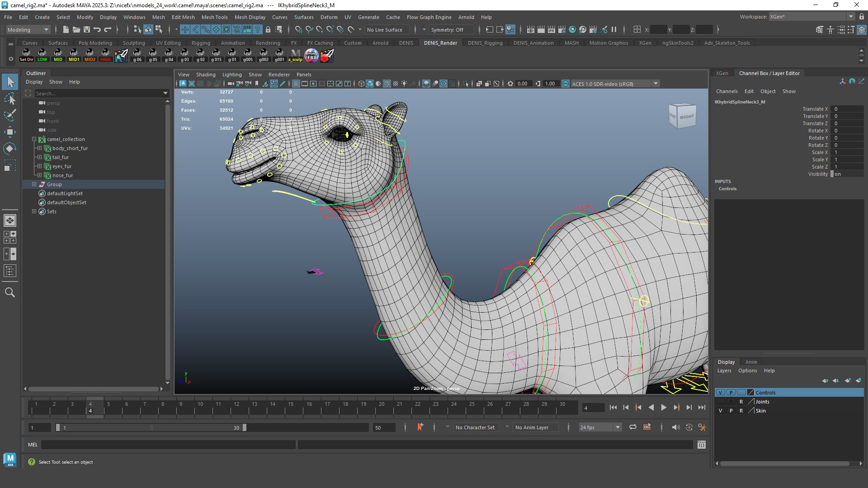Click the lock selection padlock icon

tap(268, 30)
